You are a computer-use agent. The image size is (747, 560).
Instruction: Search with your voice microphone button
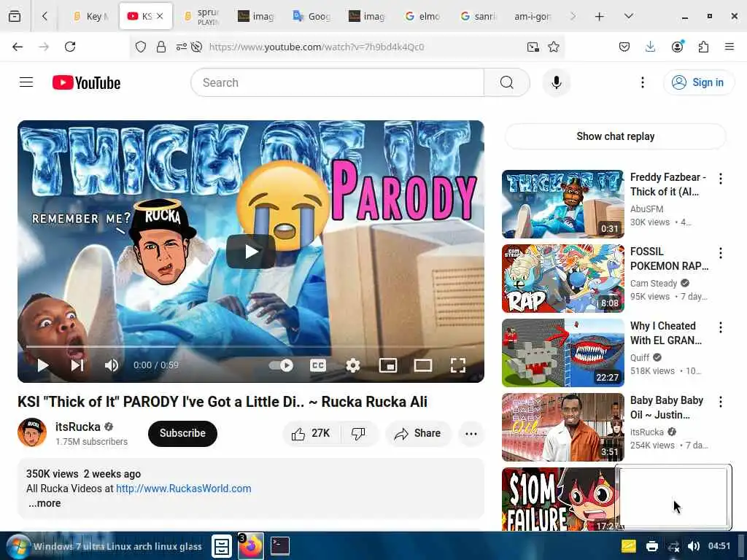click(x=556, y=82)
